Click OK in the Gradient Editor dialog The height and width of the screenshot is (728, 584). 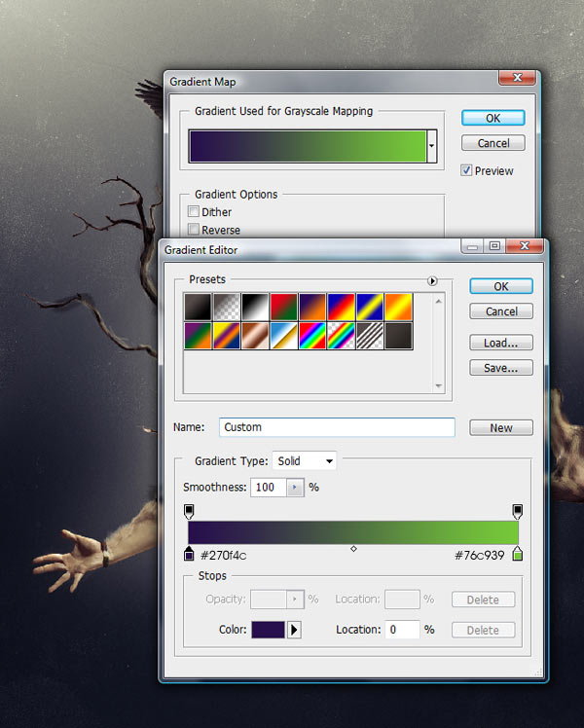point(501,286)
